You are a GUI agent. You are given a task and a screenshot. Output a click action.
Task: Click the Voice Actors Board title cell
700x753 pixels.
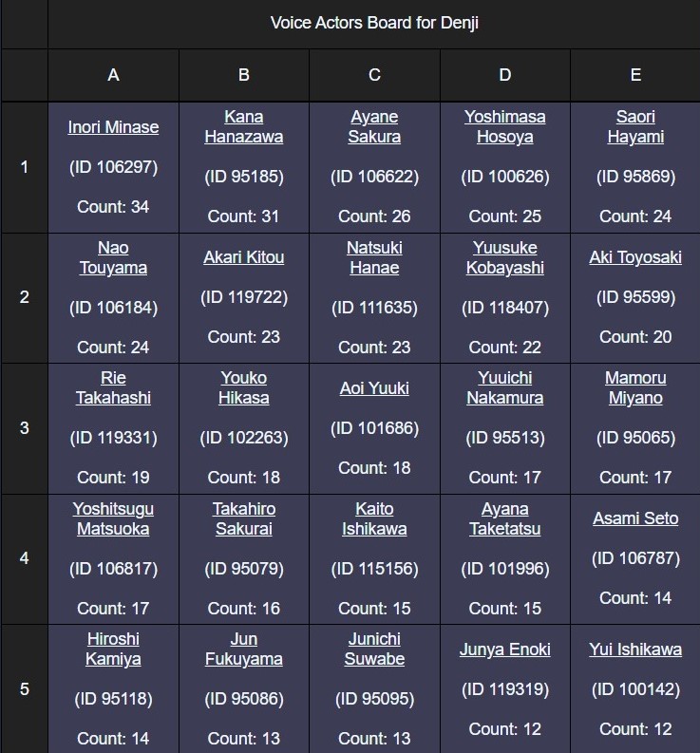click(x=374, y=23)
